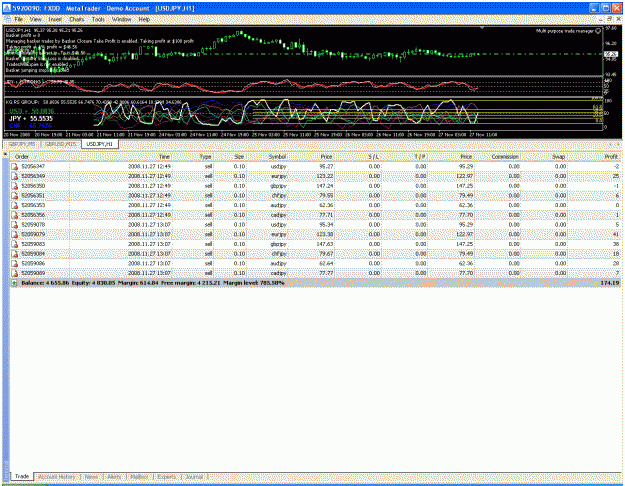
Task: Open the Help menu
Action: coord(144,19)
